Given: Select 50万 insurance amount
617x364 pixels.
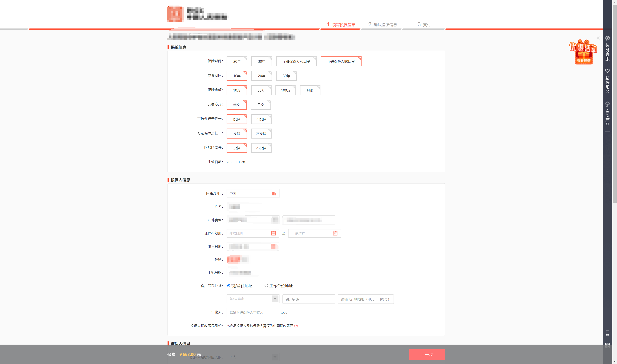Looking at the screenshot, I should [x=261, y=90].
